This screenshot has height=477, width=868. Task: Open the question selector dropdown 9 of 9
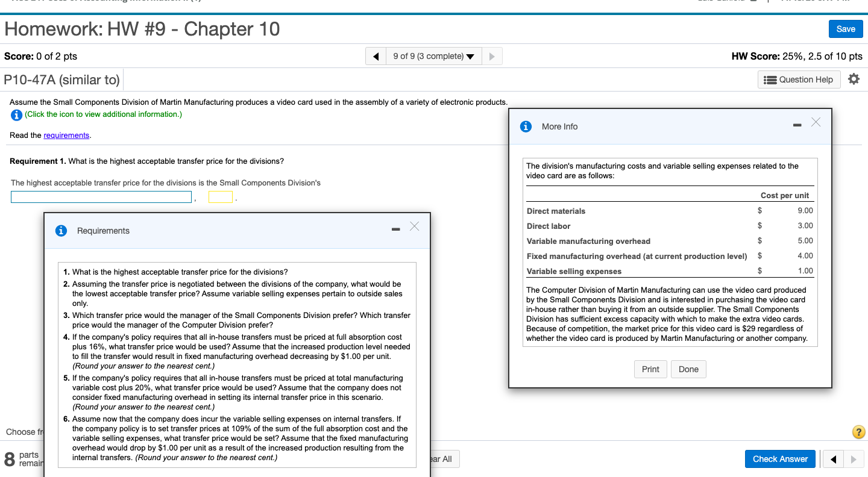(434, 57)
